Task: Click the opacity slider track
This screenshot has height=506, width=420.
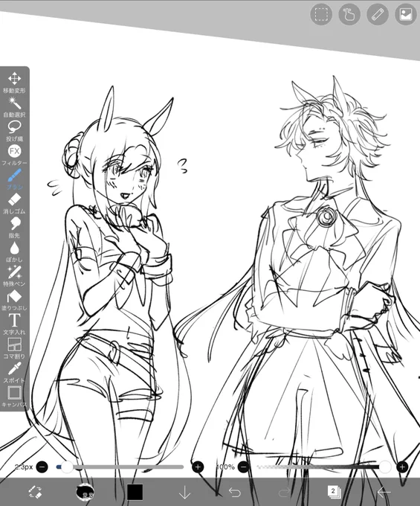Action: pos(323,467)
